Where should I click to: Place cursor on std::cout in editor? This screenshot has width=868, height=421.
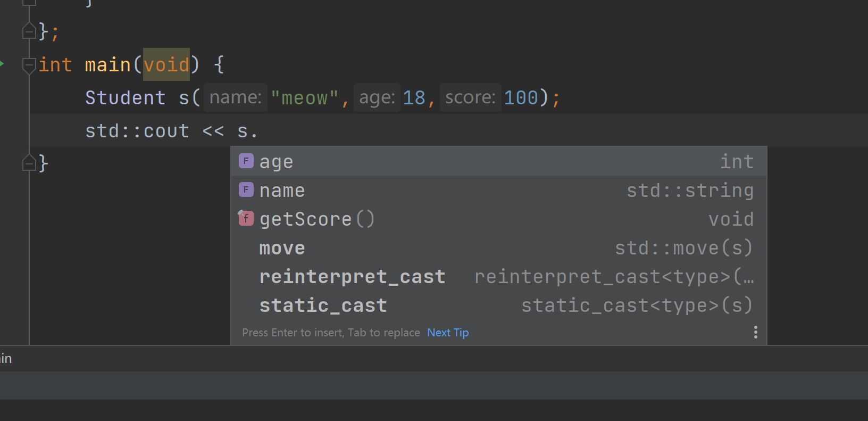tap(137, 131)
